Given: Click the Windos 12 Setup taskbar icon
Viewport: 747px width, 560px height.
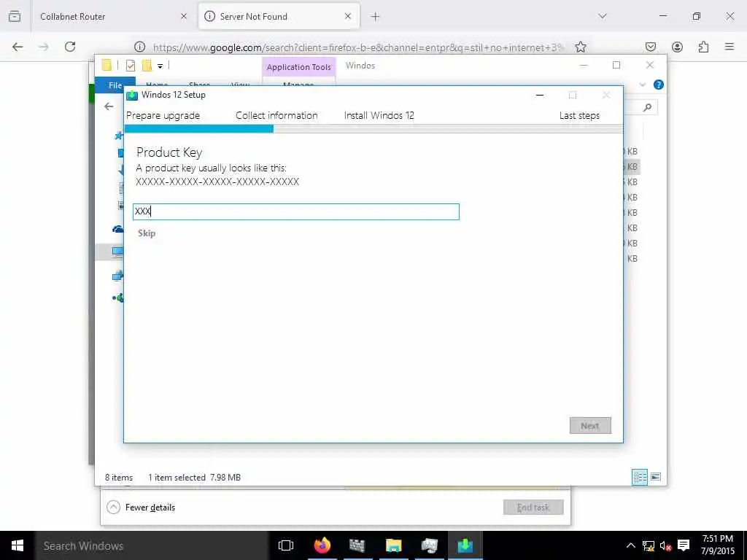Looking at the screenshot, I should [465, 545].
